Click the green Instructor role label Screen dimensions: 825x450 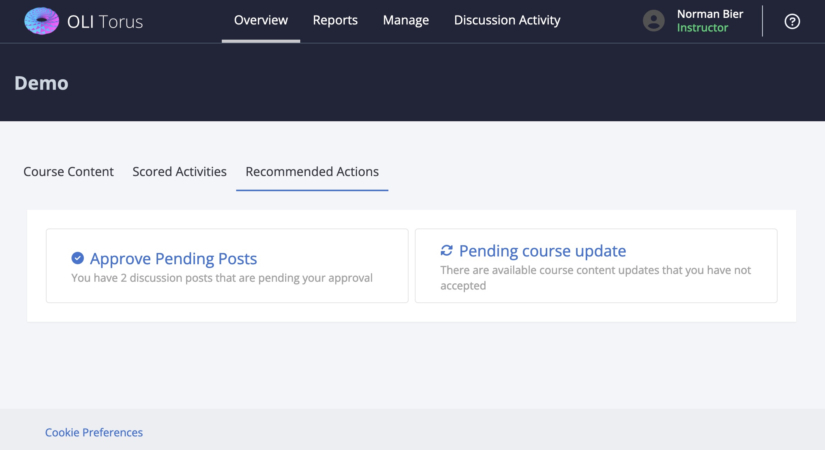coord(702,28)
